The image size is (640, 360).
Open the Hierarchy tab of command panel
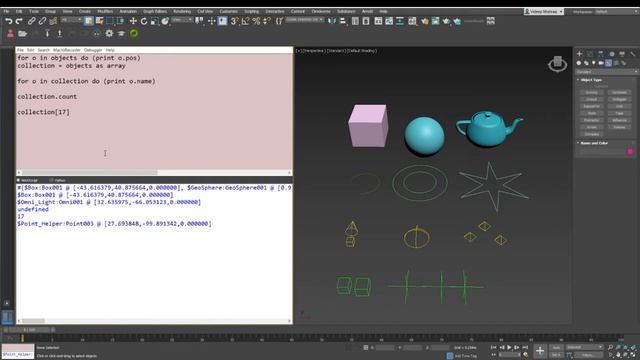tap(600, 54)
